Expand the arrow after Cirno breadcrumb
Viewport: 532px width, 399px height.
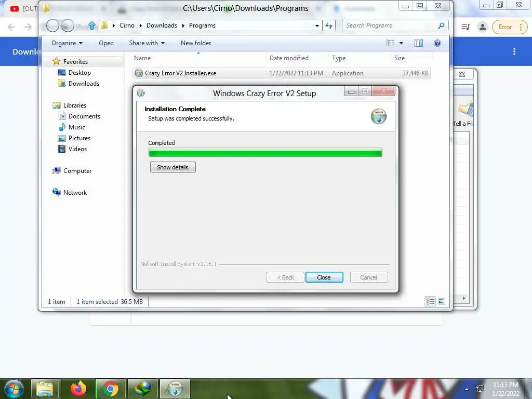(x=140, y=25)
